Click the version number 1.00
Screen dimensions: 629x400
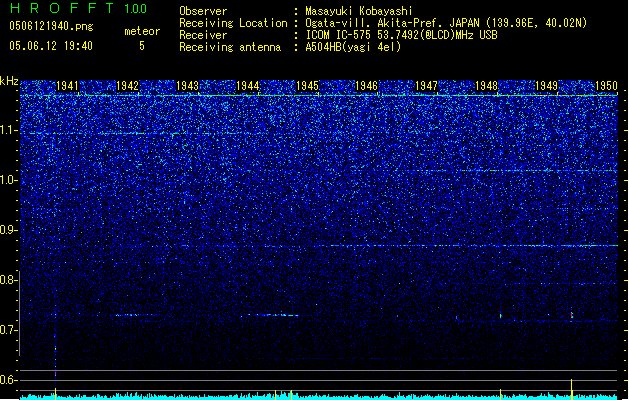[136, 8]
